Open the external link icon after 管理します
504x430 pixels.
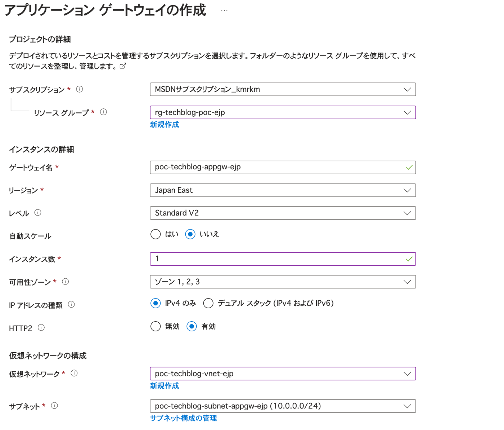(123, 66)
